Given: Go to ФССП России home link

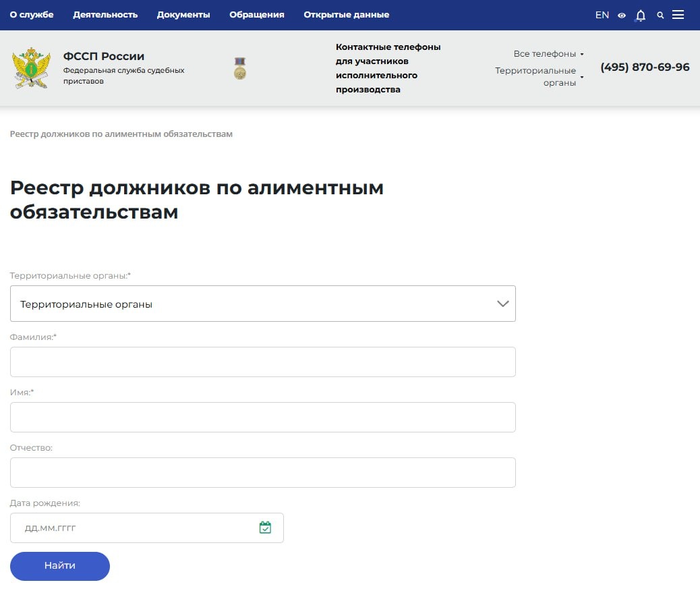Looking at the screenshot, I should (104, 56).
